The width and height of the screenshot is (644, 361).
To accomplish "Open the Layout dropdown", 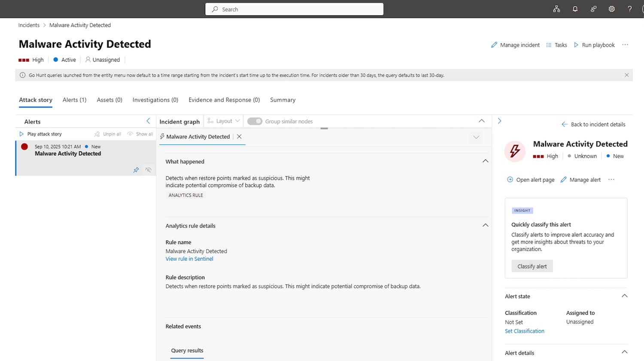I will click(224, 121).
